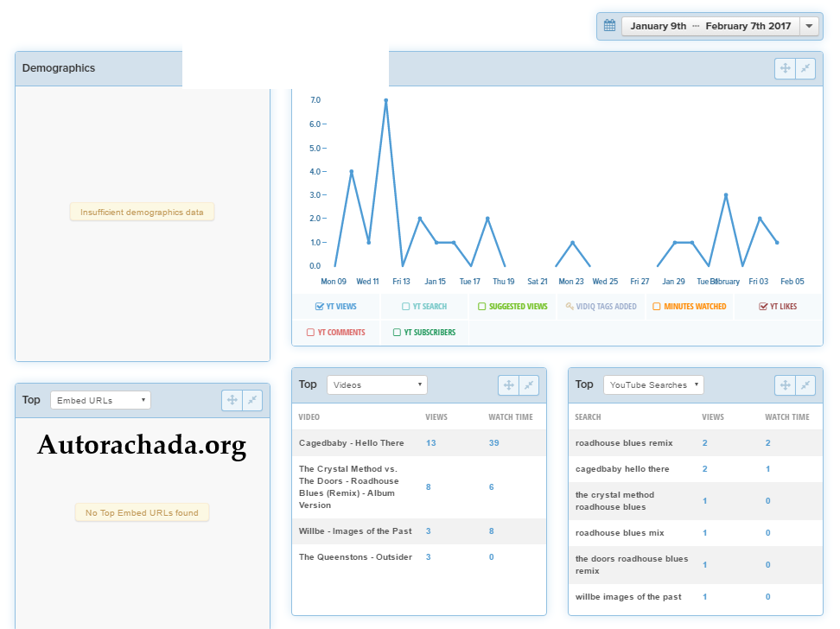Enable the YT Search series checkbox
This screenshot has width=840, height=629.
(406, 307)
